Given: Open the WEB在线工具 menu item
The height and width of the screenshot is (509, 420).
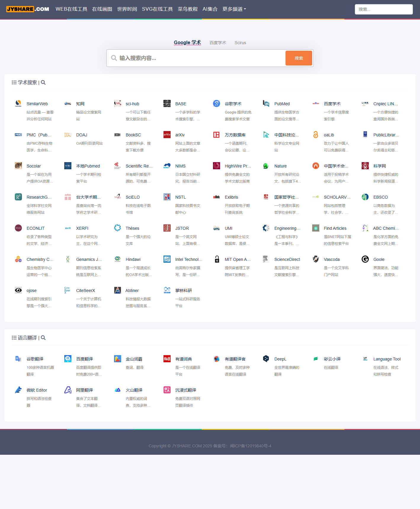Looking at the screenshot, I should (71, 9).
